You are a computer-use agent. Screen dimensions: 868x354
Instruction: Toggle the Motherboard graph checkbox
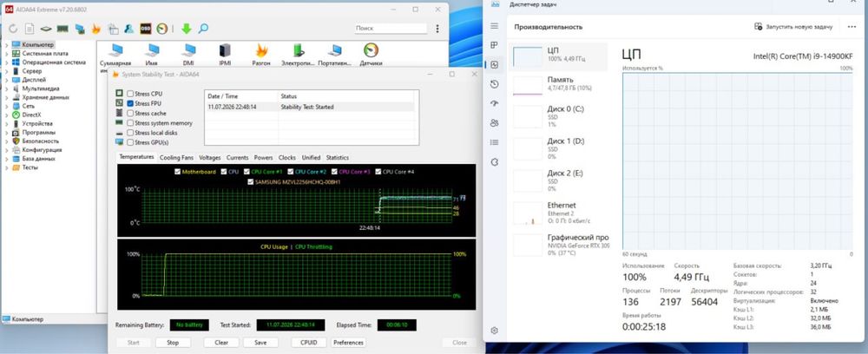[178, 172]
